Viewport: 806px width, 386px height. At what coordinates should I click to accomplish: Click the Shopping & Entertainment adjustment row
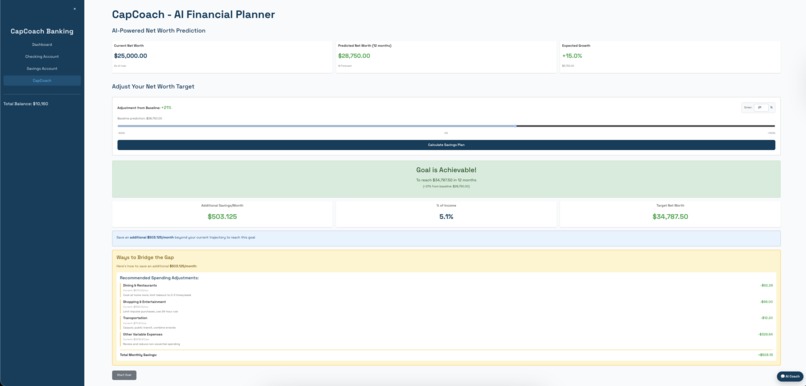[446, 306]
